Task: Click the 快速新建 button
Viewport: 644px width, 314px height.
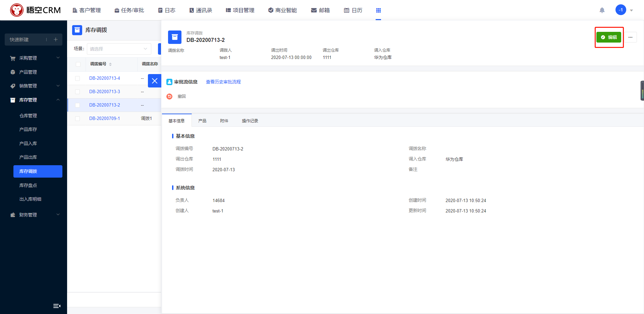Action: [34, 40]
